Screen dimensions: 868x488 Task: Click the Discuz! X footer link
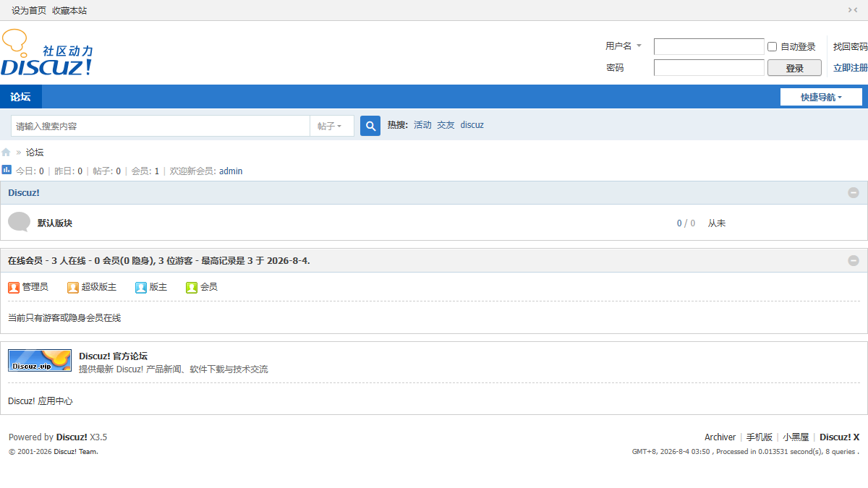click(x=839, y=437)
